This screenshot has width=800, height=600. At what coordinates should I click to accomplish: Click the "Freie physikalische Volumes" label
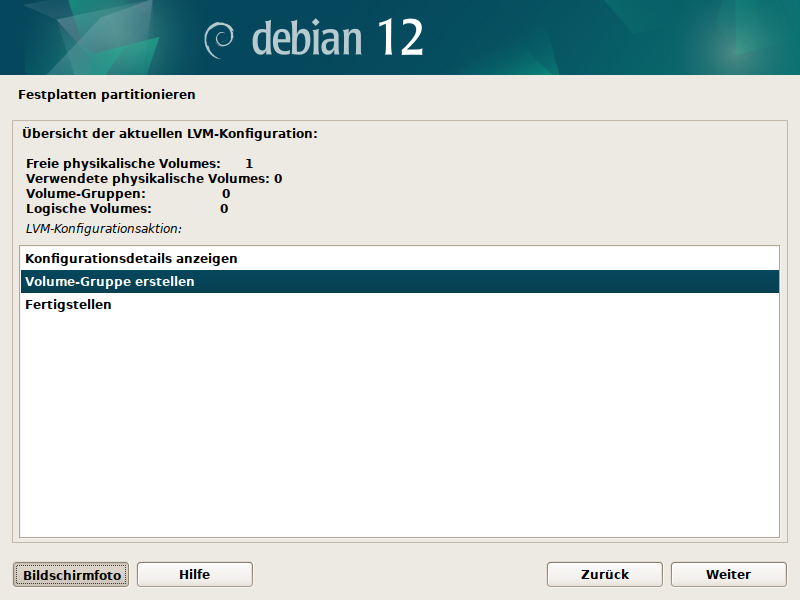[x=123, y=163]
